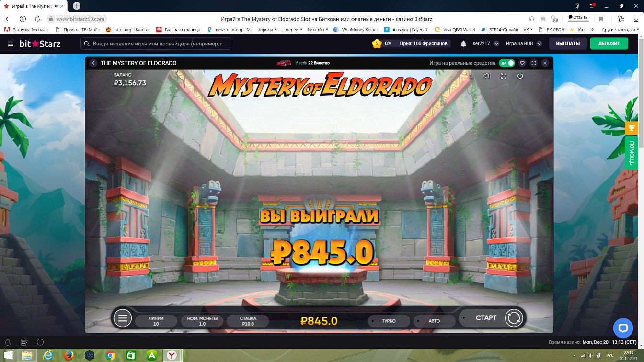Enable ТУРБО mode

(x=388, y=321)
